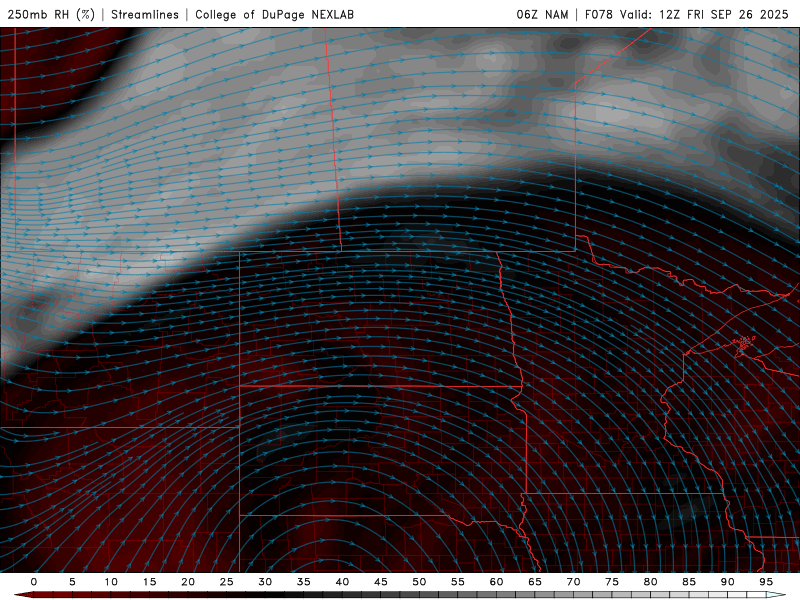800x600 pixels.
Task: Click the 'Streamlines' label in header
Action: (x=145, y=15)
